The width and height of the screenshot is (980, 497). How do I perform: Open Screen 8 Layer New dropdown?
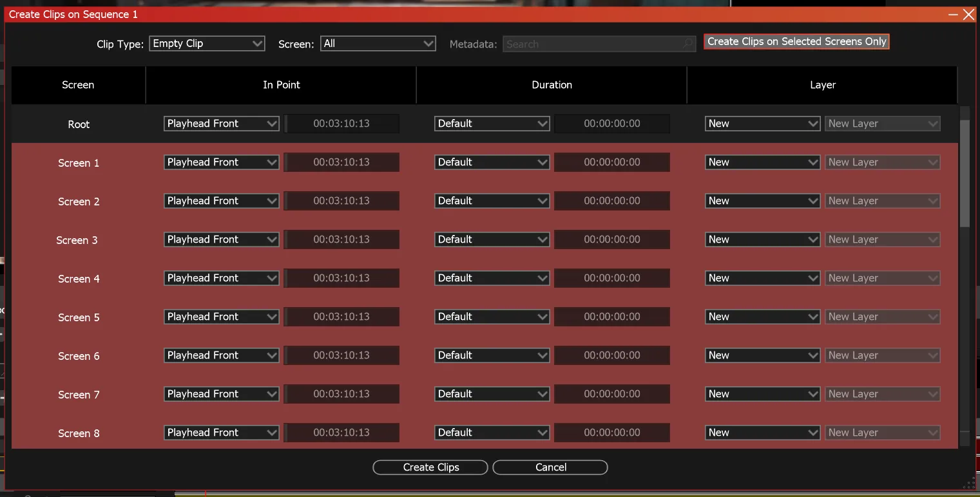[x=762, y=433]
